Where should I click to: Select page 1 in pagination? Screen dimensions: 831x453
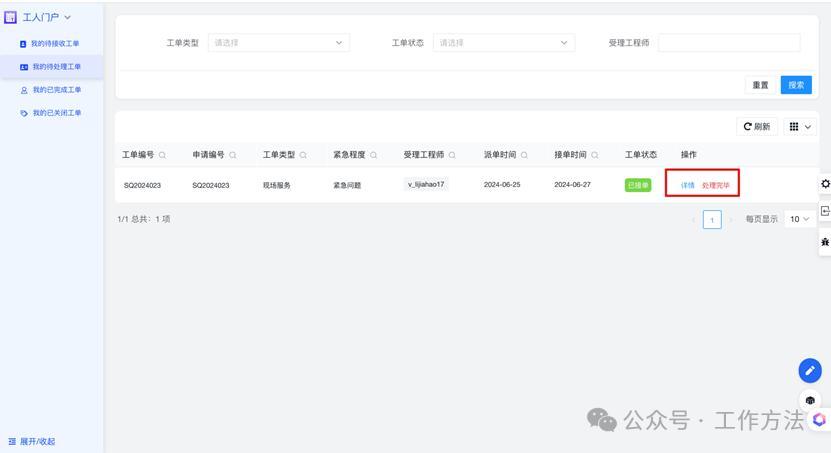click(x=712, y=219)
